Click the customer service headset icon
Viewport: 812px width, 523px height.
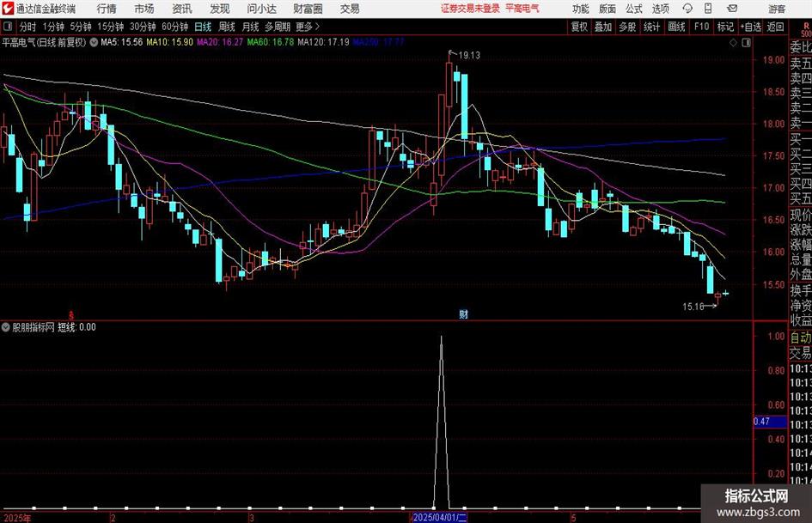pos(687,9)
